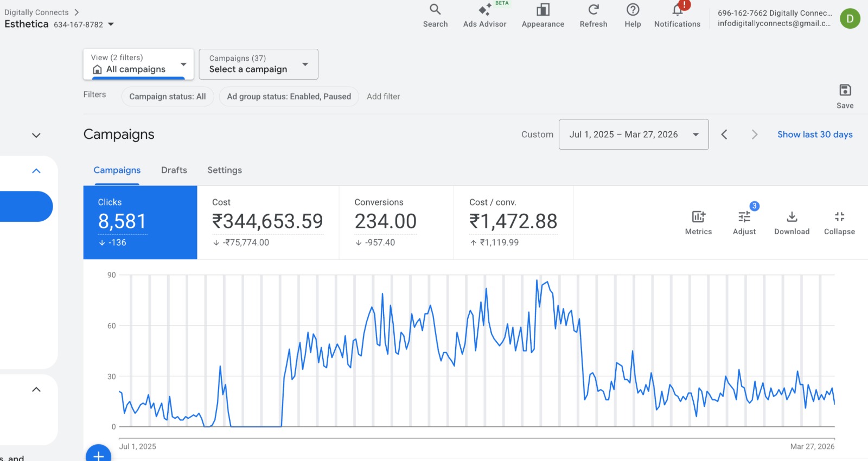The width and height of the screenshot is (868, 461).
Task: Open the Adjust chart options
Action: pos(744,223)
